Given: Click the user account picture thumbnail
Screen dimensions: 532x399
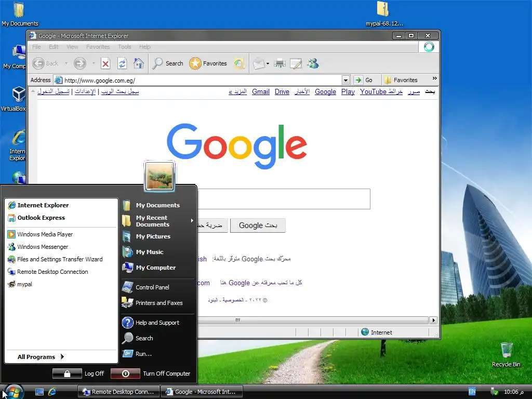Looking at the screenshot, I should [159, 177].
